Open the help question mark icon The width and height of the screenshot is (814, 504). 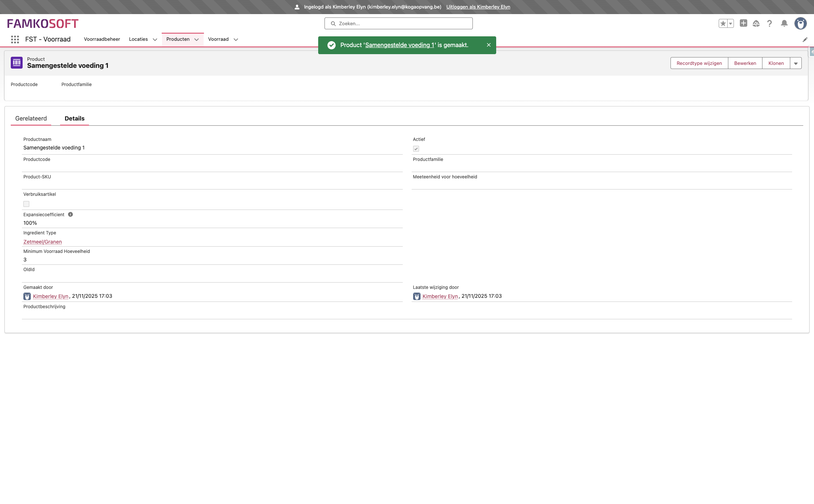[769, 24]
